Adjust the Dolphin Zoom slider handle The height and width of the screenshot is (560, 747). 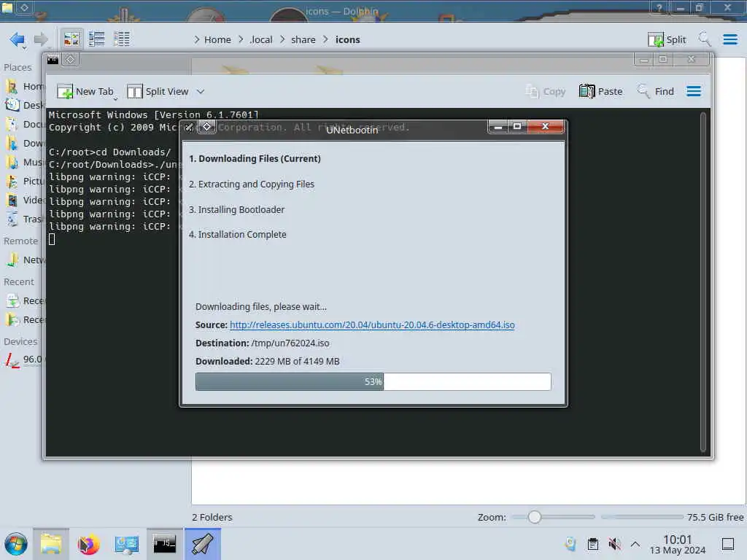[x=535, y=517]
